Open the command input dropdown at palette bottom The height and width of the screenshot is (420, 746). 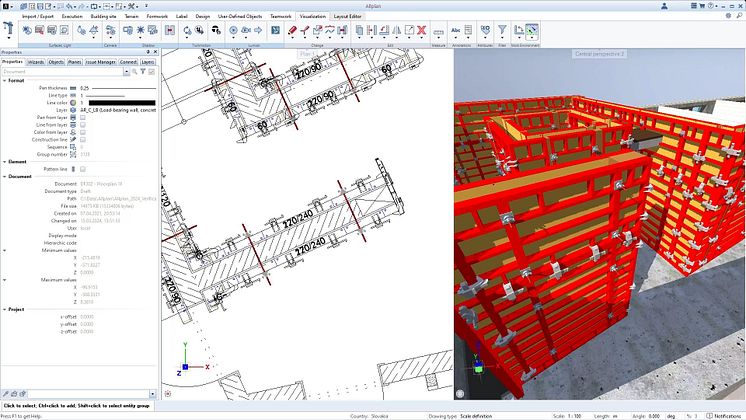click(153, 394)
